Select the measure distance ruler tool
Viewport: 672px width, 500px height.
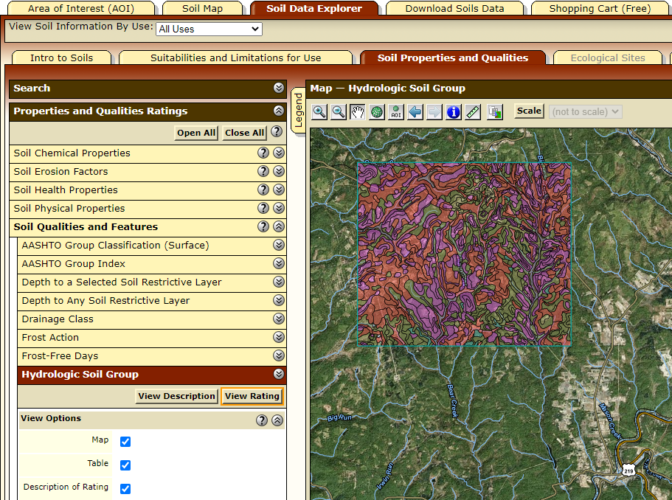pos(473,112)
